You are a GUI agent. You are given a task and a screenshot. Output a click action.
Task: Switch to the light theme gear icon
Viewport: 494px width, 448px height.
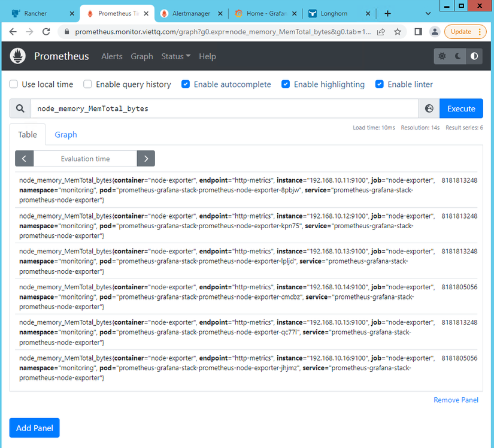pos(442,56)
